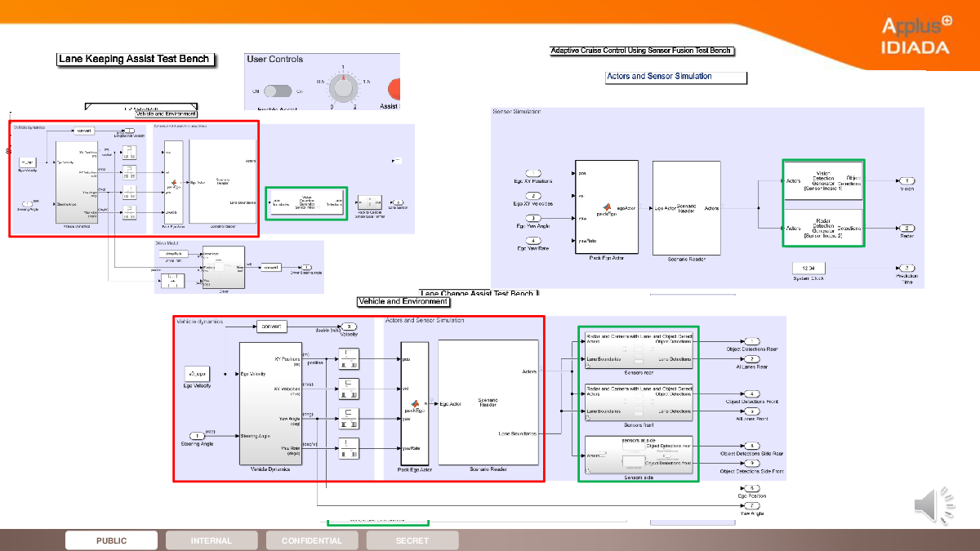
Task: Click the User Controls panel heading
Action: click(x=275, y=60)
